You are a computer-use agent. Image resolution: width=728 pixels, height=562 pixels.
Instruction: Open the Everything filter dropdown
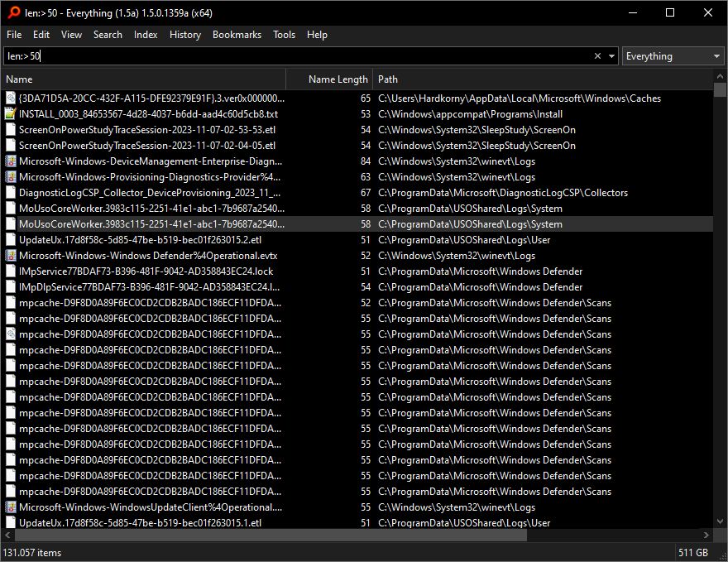tap(673, 56)
